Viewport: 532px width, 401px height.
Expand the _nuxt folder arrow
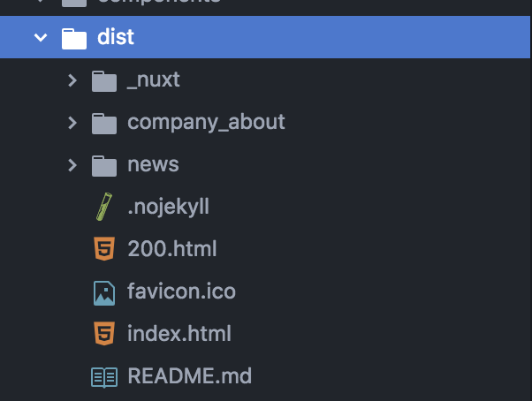[x=72, y=80]
